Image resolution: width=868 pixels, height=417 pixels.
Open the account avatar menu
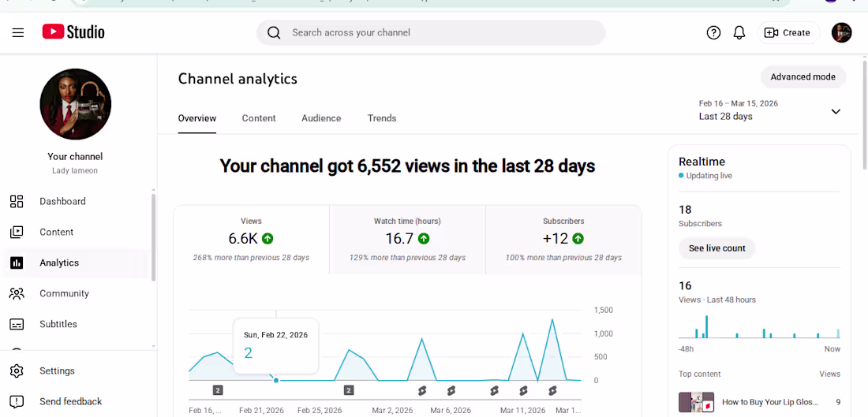click(841, 32)
